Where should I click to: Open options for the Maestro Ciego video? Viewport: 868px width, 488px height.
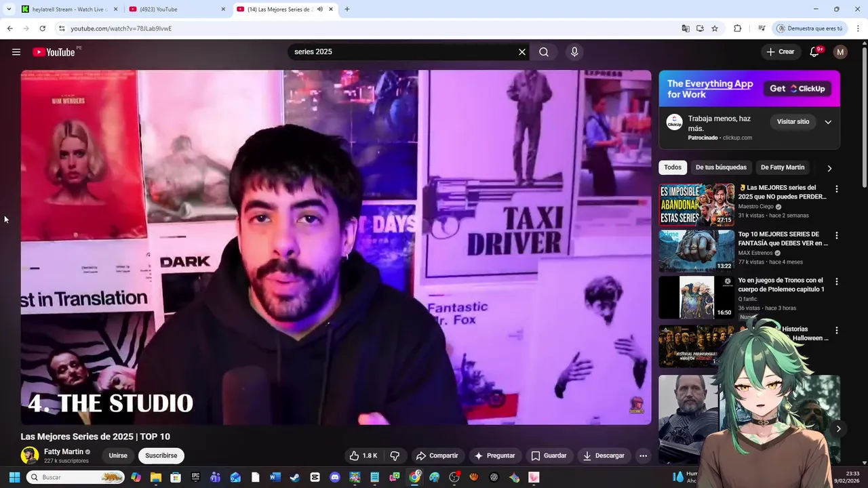coord(836,189)
